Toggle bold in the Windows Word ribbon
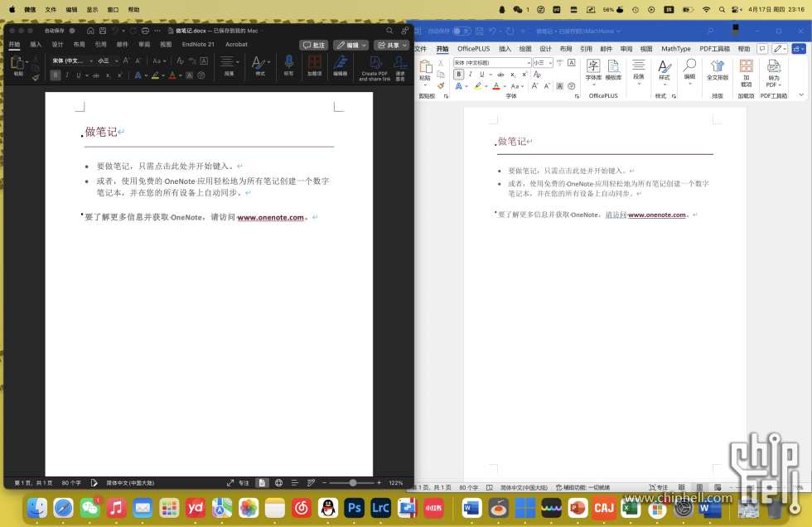Screen dimensions: 812x527 tap(458, 74)
